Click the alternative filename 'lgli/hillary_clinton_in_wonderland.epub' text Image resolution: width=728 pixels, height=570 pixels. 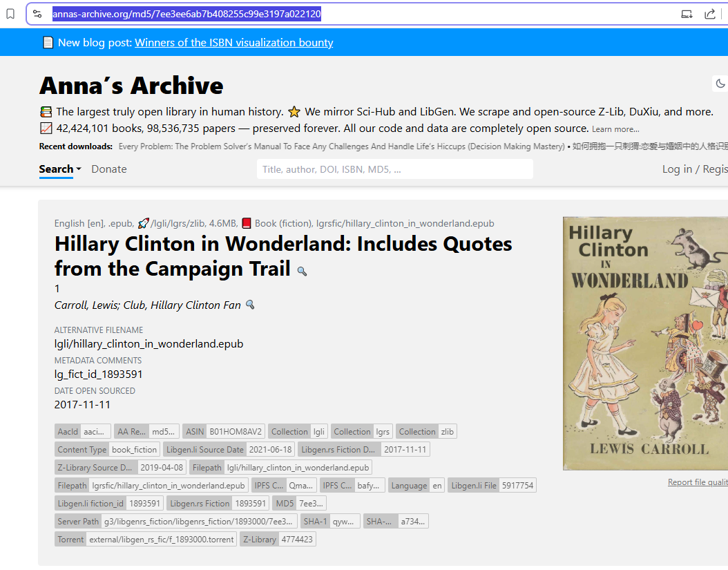point(149,344)
